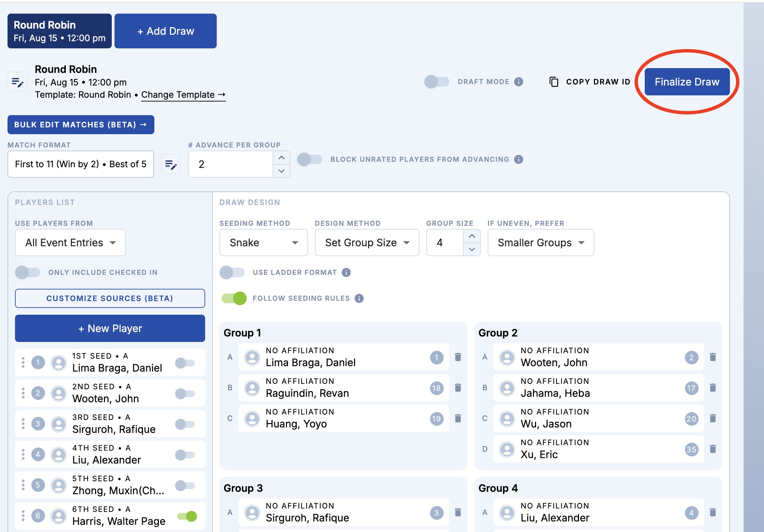Select the Round Robin draw tab
Image resolution: width=764 pixels, height=532 pixels.
tap(60, 31)
